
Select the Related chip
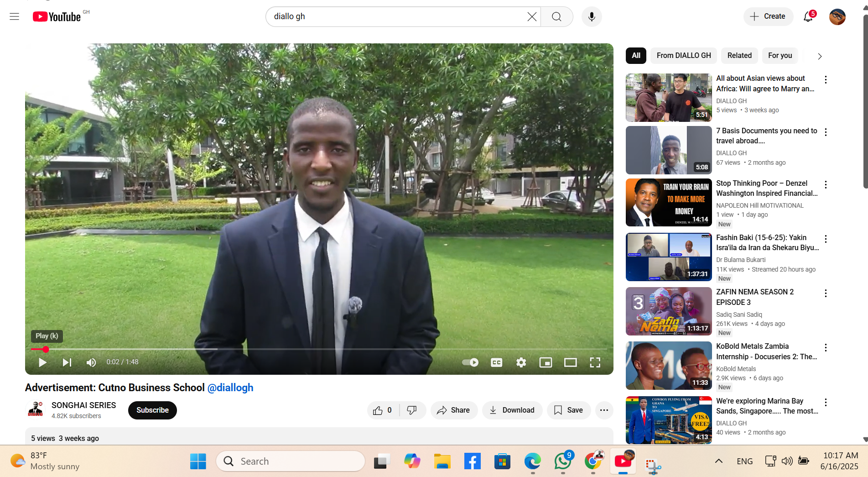pos(739,56)
